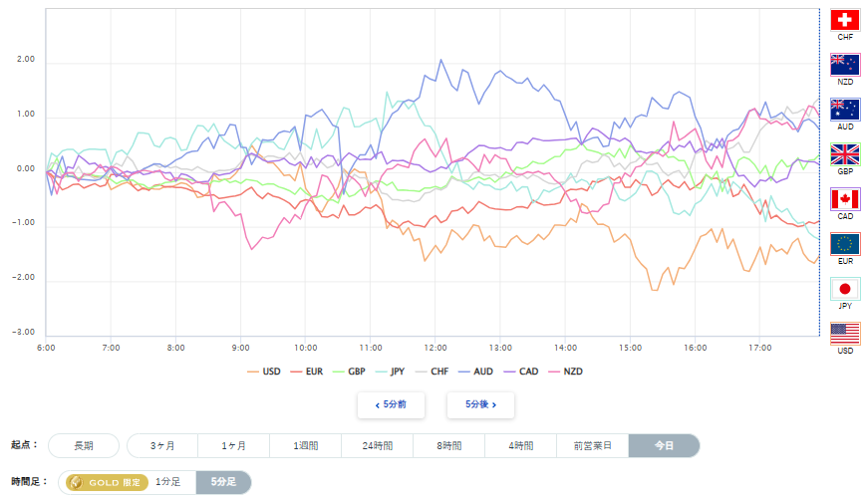The height and width of the screenshot is (503, 868).
Task: Click the 時間足 label
Action: pyautogui.click(x=29, y=482)
